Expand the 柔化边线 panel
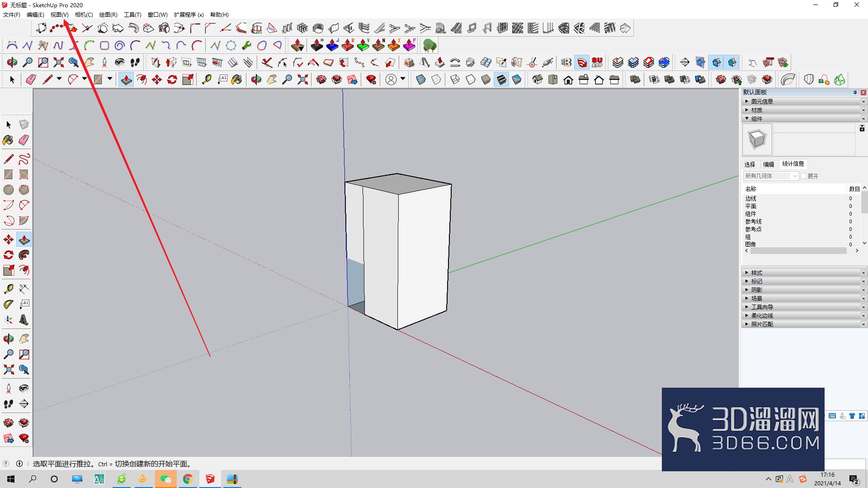 pyautogui.click(x=802, y=315)
